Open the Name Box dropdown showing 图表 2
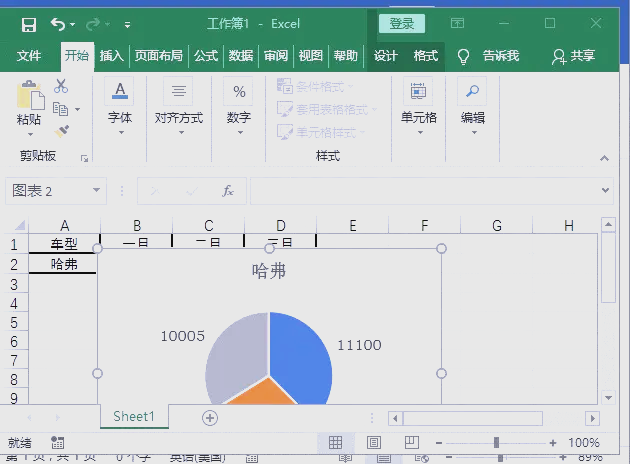Screen dimensions: 630x464 [x=96, y=190]
